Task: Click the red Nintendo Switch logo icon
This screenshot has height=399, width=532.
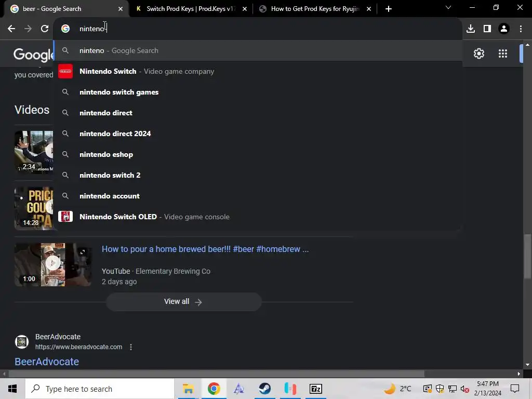Action: pos(65,71)
